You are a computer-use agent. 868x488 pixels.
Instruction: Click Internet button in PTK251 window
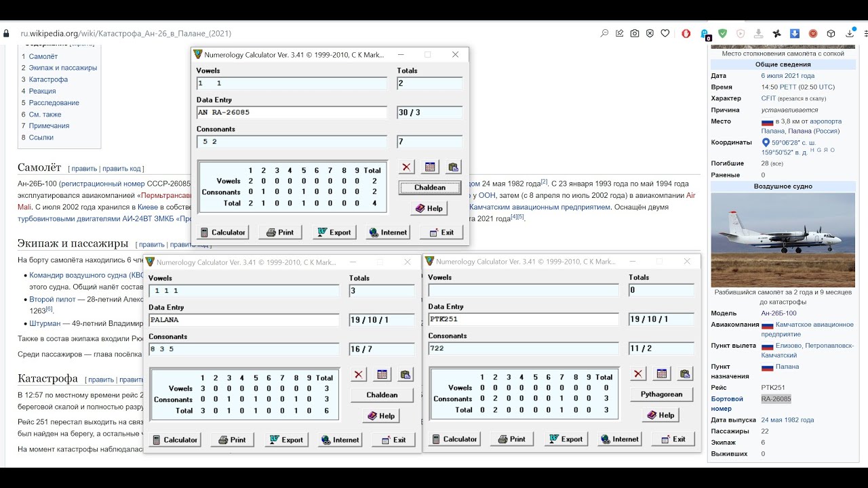tap(619, 439)
